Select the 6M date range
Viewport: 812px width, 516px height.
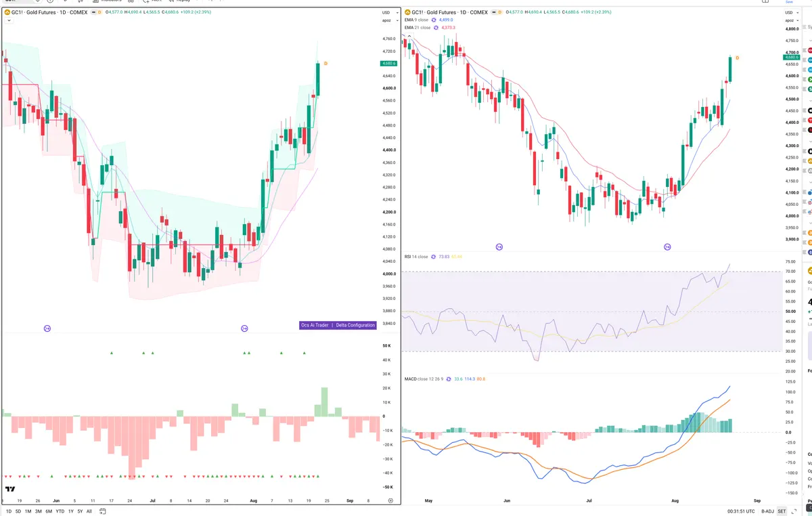49,511
